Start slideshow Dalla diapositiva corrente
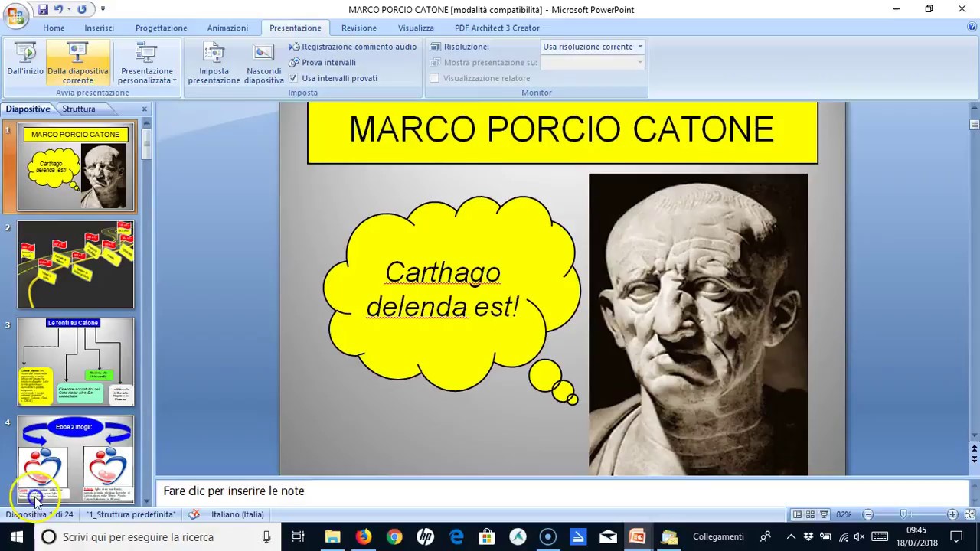 (77, 63)
